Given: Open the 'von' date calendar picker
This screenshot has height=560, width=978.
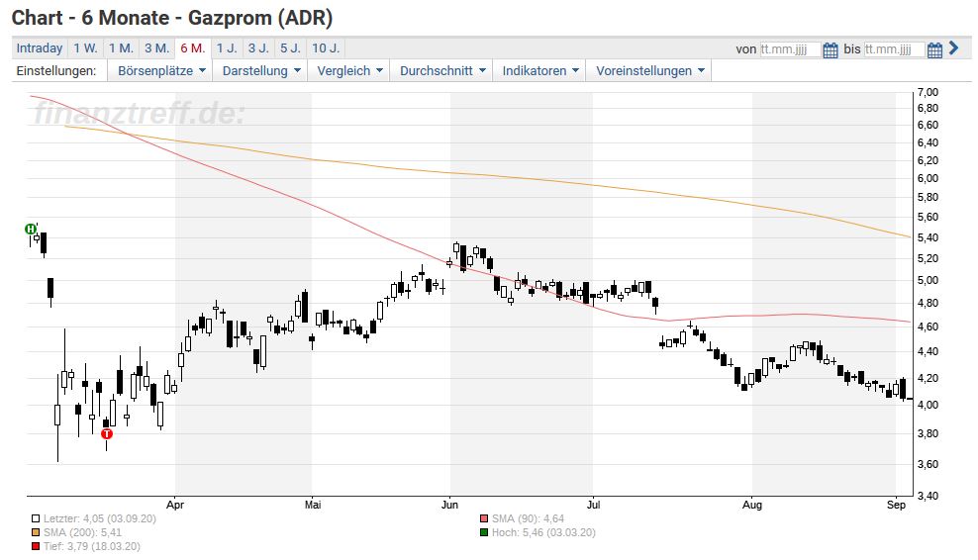Looking at the screenshot, I should click(831, 49).
